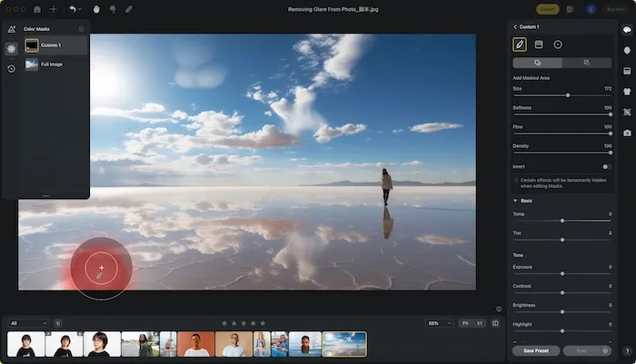Select the Brush mask tool
The width and height of the screenshot is (636, 364).
[520, 44]
